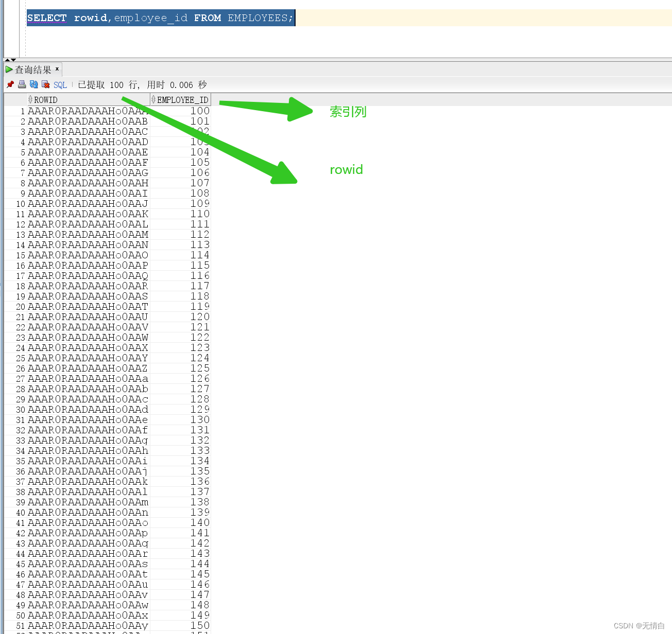
Task: Click row number 1 in the grid
Action: point(15,111)
